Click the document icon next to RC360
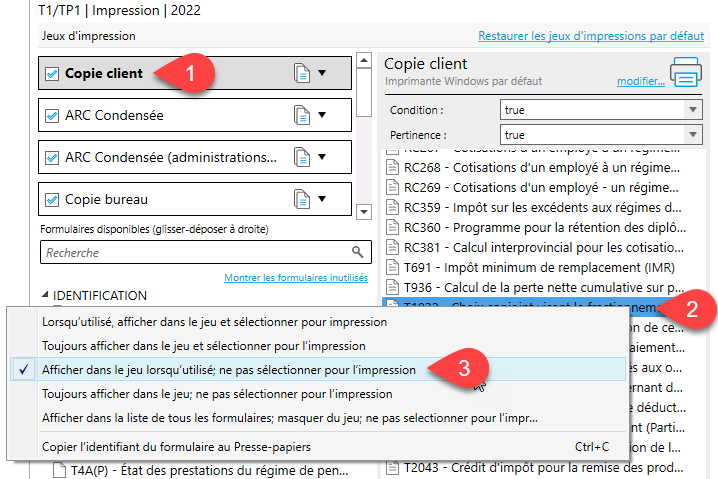This screenshot has width=718, height=479. click(x=392, y=227)
